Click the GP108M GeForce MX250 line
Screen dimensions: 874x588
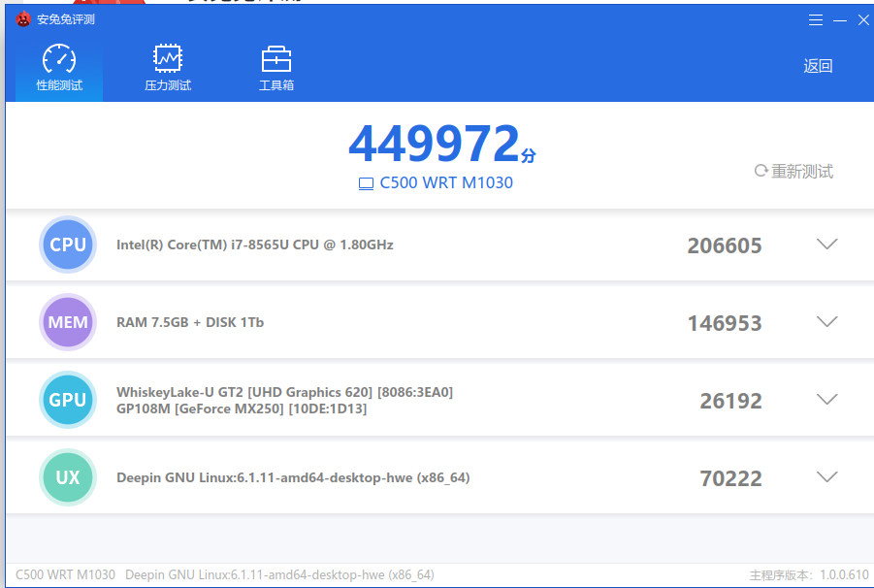coord(242,409)
